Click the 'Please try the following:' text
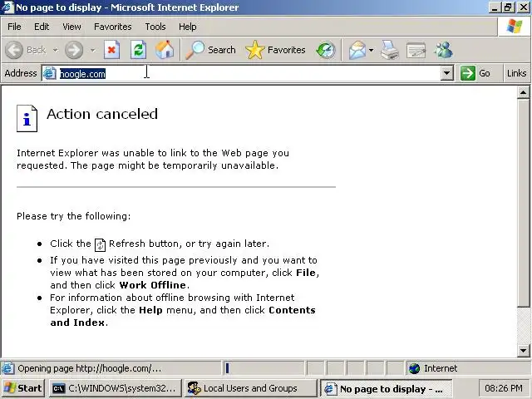The width and height of the screenshot is (532, 399). (74, 216)
